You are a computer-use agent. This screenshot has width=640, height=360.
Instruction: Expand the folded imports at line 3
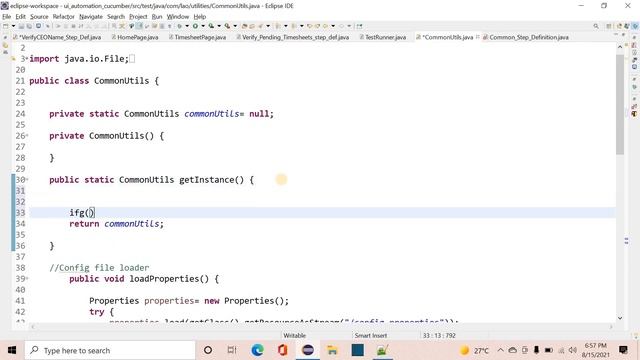click(x=27, y=59)
